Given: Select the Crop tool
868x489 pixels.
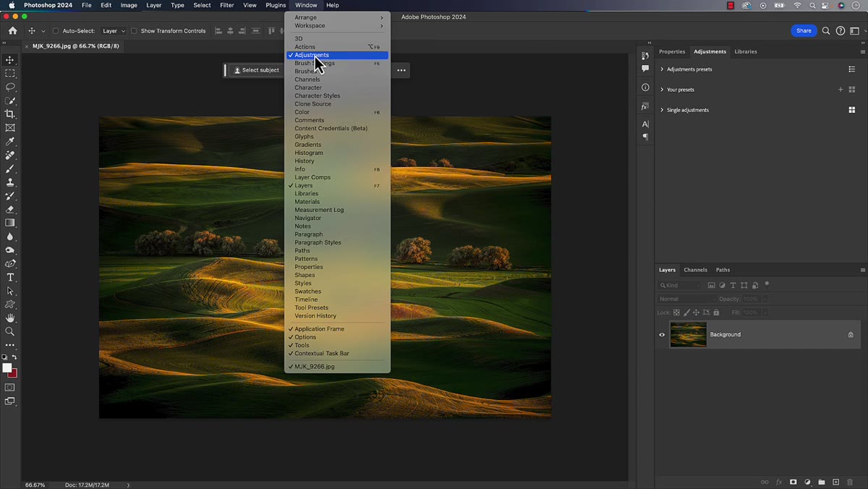Looking at the screenshot, I should pyautogui.click(x=10, y=114).
